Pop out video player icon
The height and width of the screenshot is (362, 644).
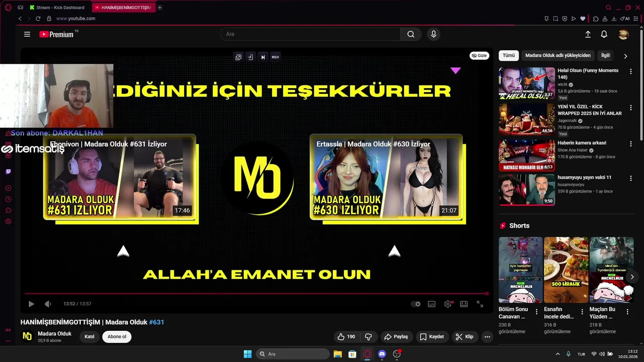pos(238,57)
